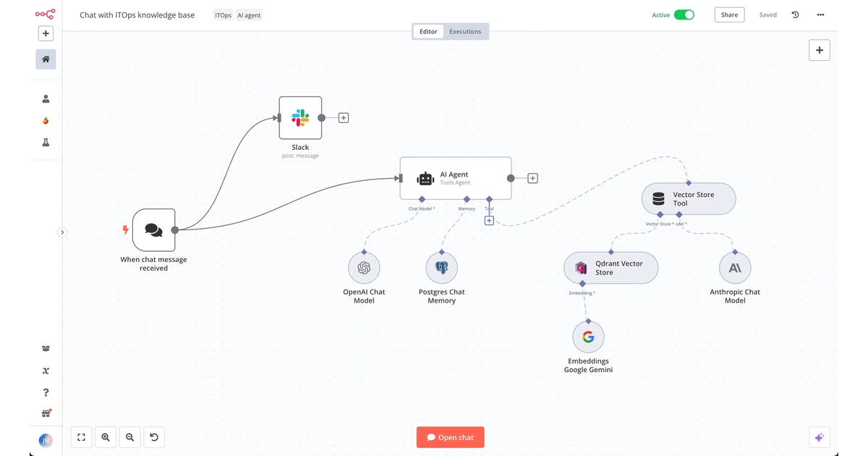Open the add node panel button
This screenshot has height=456, width=868.
coord(820,50)
